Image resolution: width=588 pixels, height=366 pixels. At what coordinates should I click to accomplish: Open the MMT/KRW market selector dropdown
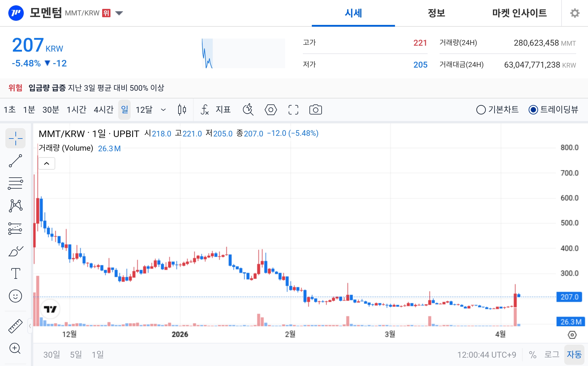pos(118,13)
